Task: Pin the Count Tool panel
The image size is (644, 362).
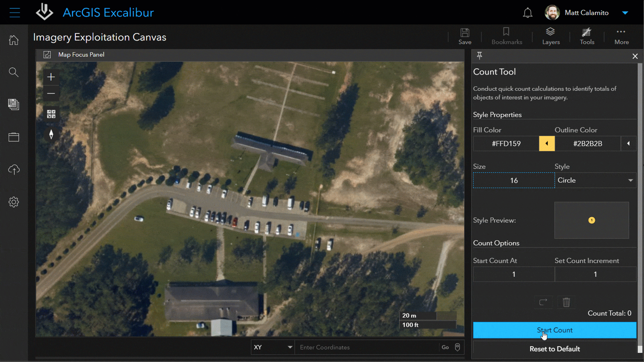Action: point(479,56)
